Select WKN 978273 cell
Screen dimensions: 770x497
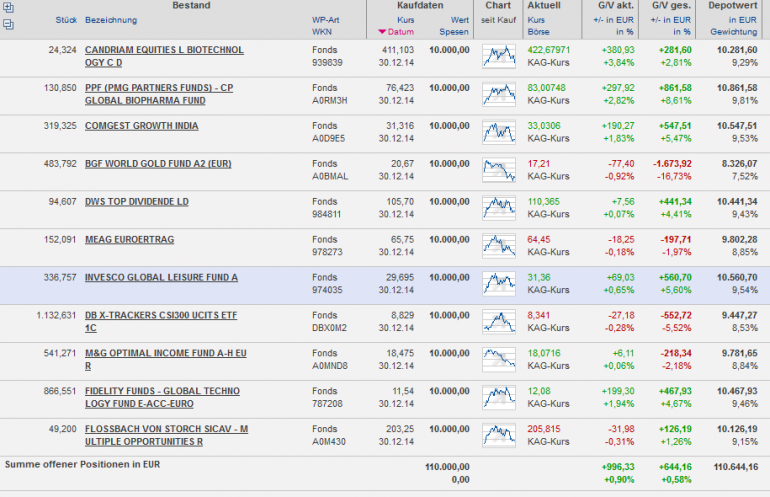coord(327,252)
